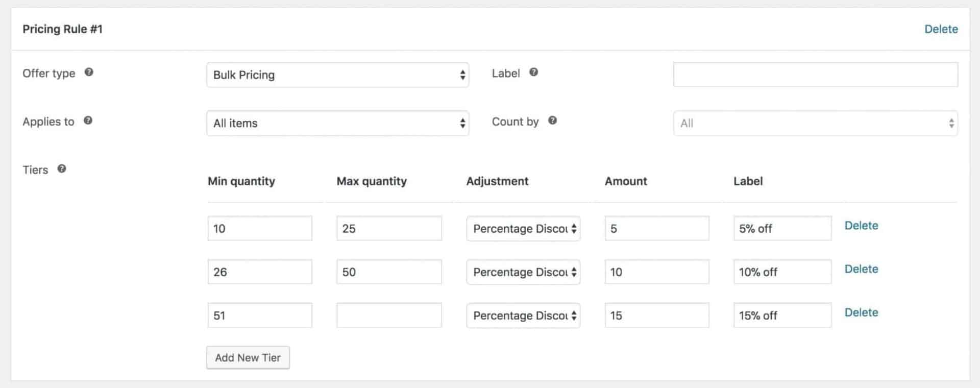Click the 'Max quantity' column header
The width and height of the screenshot is (980, 388).
(372, 181)
